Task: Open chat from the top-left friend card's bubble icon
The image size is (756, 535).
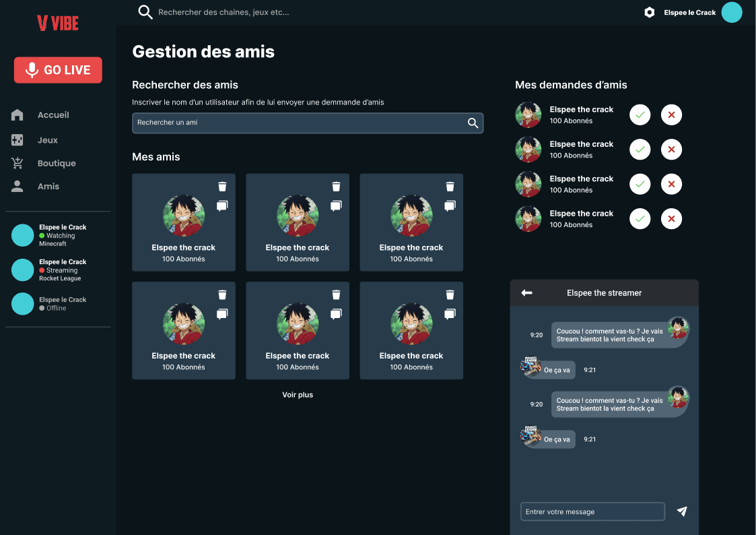Action: 222,206
